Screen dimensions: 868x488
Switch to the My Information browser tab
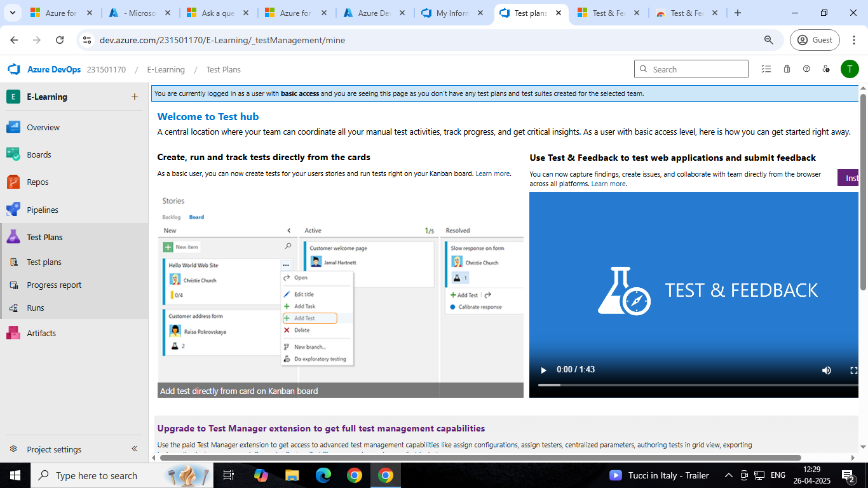(x=452, y=13)
